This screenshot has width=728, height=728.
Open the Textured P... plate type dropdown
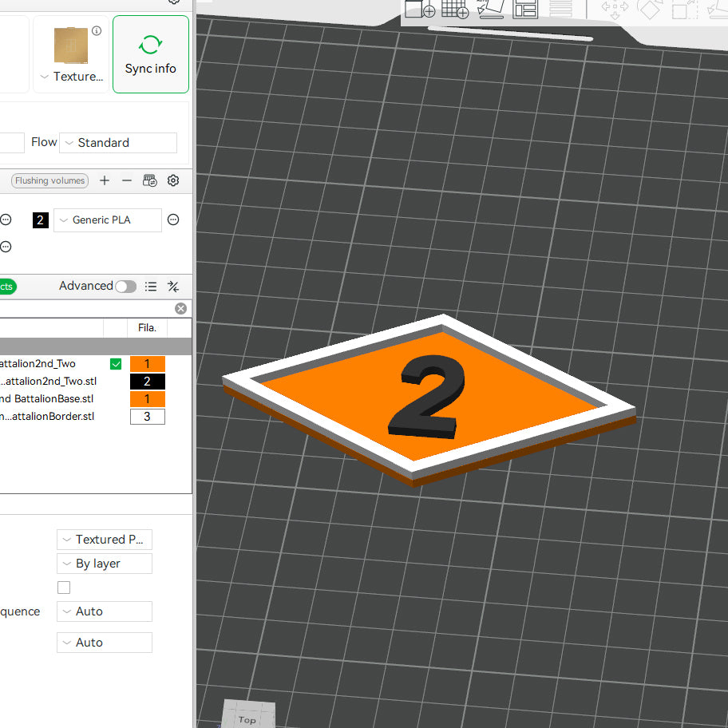tap(104, 540)
